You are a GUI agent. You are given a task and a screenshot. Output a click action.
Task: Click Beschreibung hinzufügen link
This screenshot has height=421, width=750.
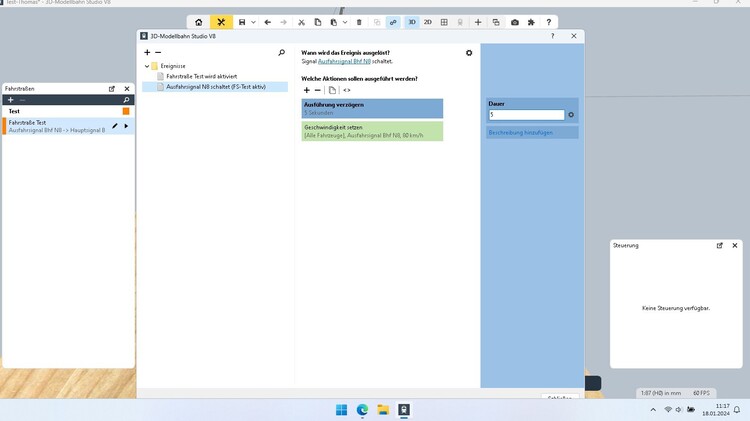click(x=518, y=132)
